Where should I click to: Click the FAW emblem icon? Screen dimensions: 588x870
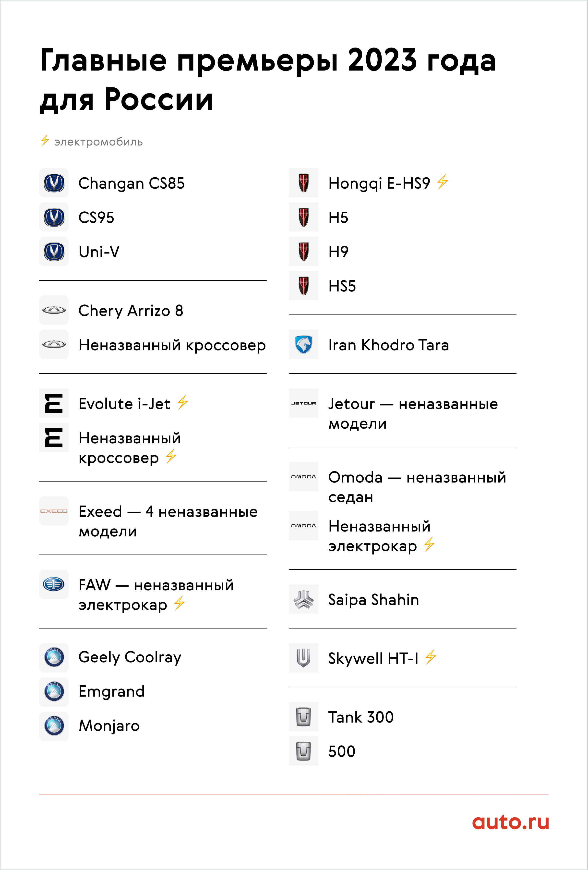click(54, 584)
